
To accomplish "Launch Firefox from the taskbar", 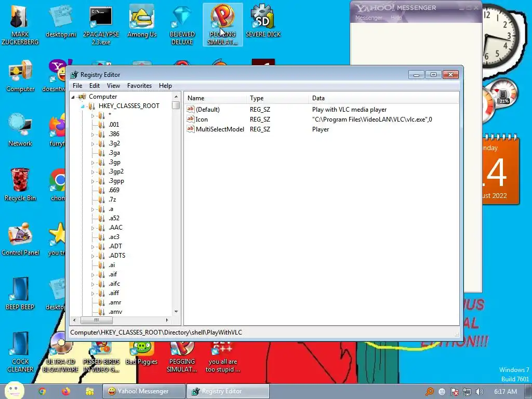I will 66,392.
